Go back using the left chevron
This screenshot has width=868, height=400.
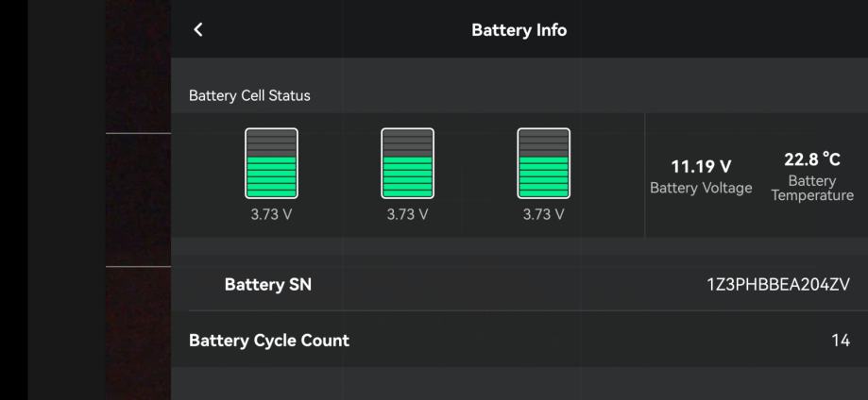click(x=197, y=30)
